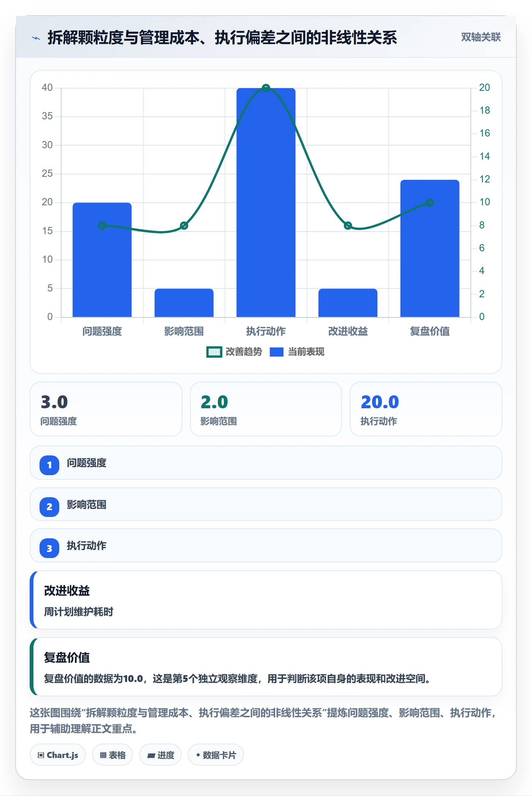Click the 2.0 影响范围 data card
The width and height of the screenshot is (532, 796).
(x=266, y=409)
